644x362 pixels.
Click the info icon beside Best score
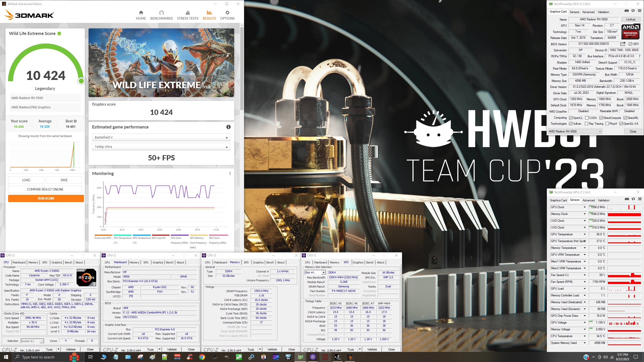point(75,121)
